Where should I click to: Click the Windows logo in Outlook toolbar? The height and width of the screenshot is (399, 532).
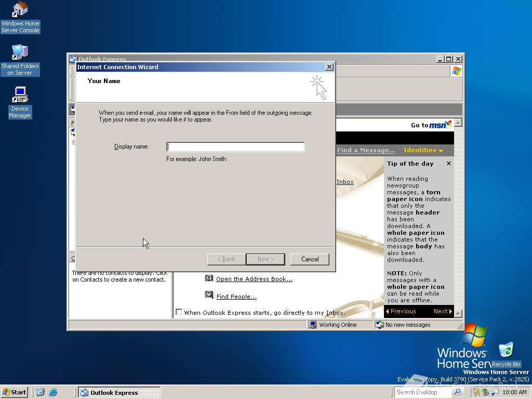click(x=456, y=71)
